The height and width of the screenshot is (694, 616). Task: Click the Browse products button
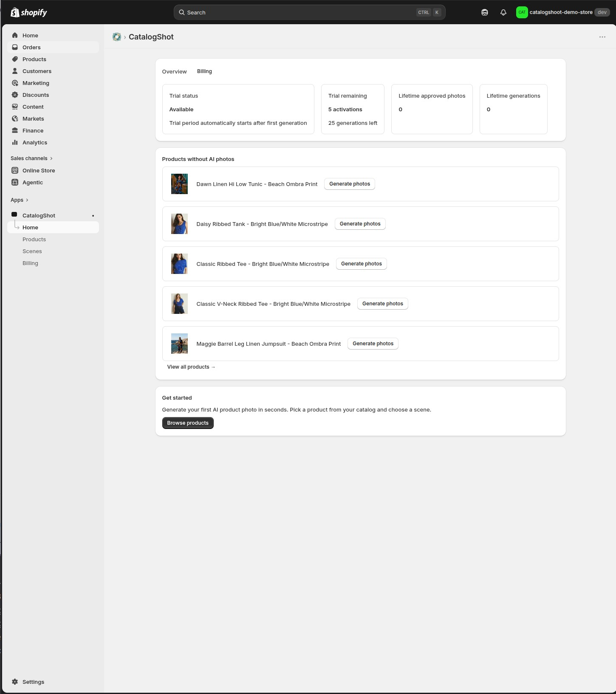pos(188,423)
